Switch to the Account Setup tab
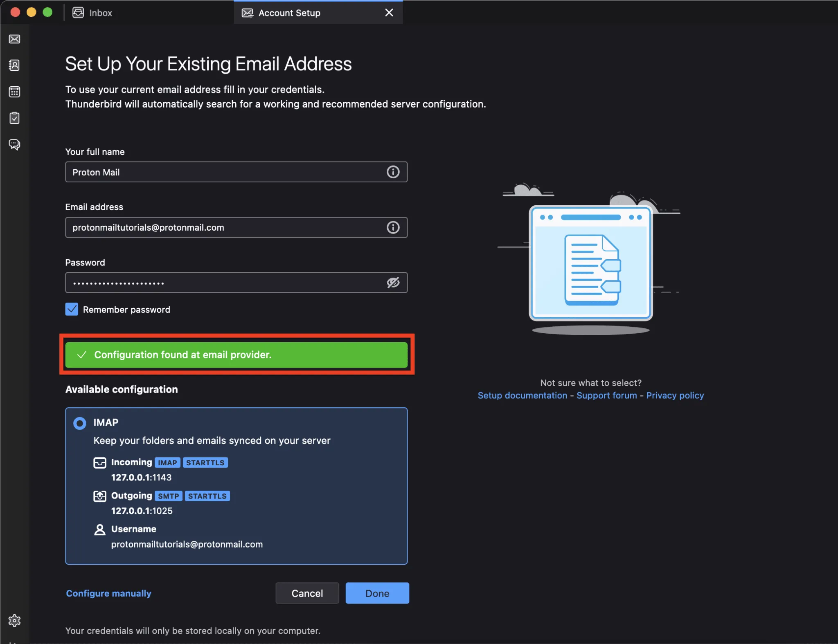The height and width of the screenshot is (644, 838). tap(289, 12)
